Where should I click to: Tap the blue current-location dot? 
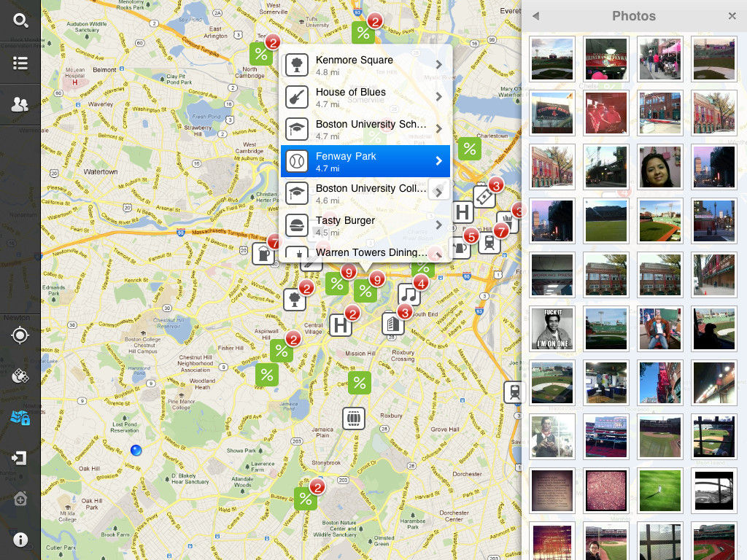136,450
